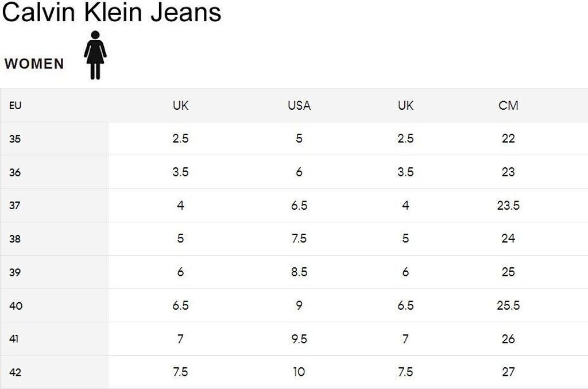Click the EU column header
This screenshot has width=588, height=389.
pos(16,105)
